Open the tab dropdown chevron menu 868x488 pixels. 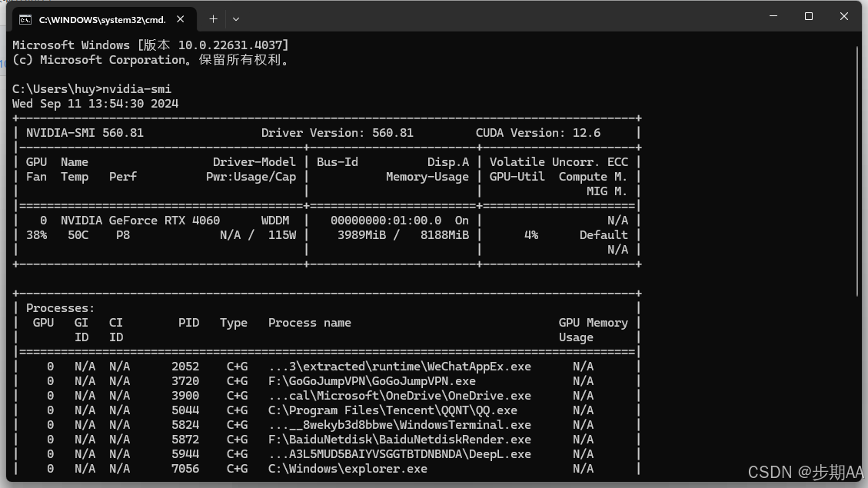(x=235, y=18)
